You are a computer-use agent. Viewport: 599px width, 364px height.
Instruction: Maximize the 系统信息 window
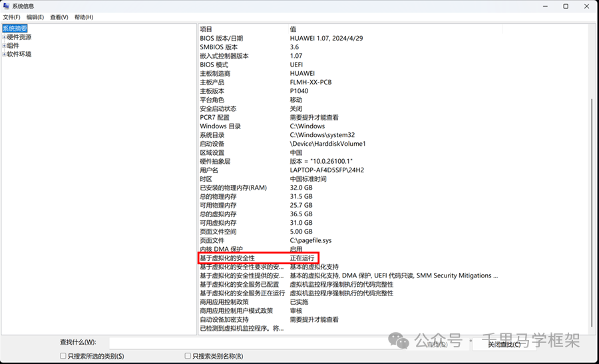pyautogui.click(x=566, y=6)
